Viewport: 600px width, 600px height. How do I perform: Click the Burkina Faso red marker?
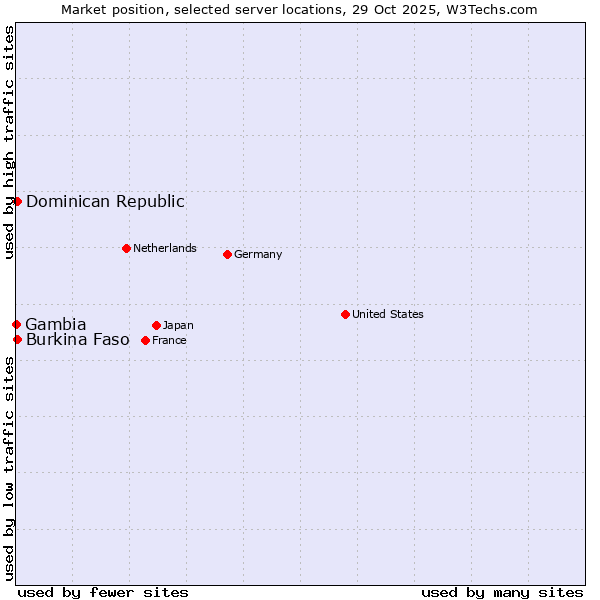(17, 339)
